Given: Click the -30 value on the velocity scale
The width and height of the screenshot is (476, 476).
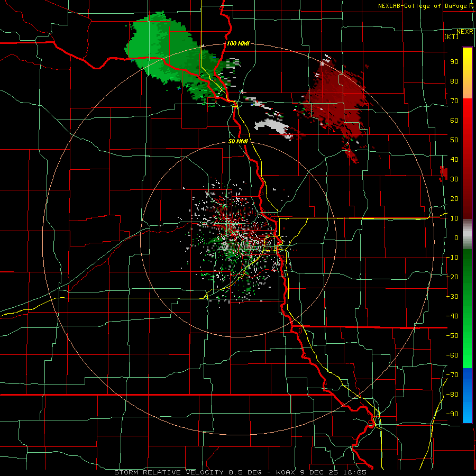Looking at the screenshot, I should pyautogui.click(x=452, y=297).
